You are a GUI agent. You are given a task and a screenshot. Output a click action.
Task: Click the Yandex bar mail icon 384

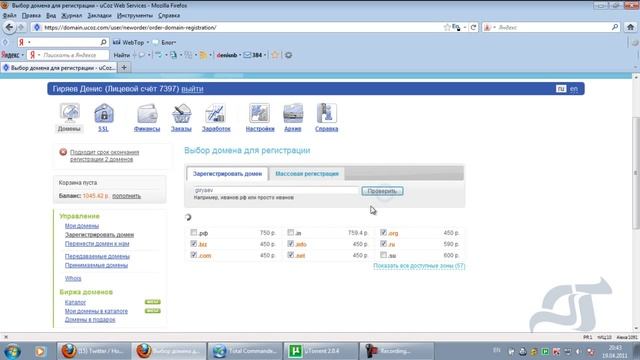pyautogui.click(x=253, y=55)
